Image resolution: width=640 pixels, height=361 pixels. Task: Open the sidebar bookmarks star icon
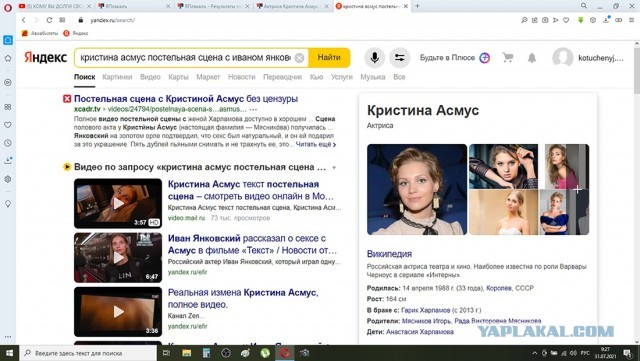(x=8, y=58)
